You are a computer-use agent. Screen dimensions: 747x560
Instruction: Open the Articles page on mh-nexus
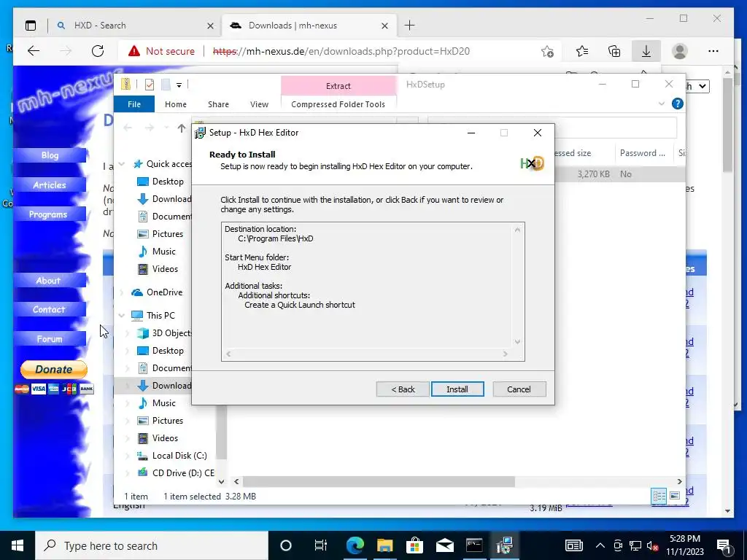pos(50,184)
